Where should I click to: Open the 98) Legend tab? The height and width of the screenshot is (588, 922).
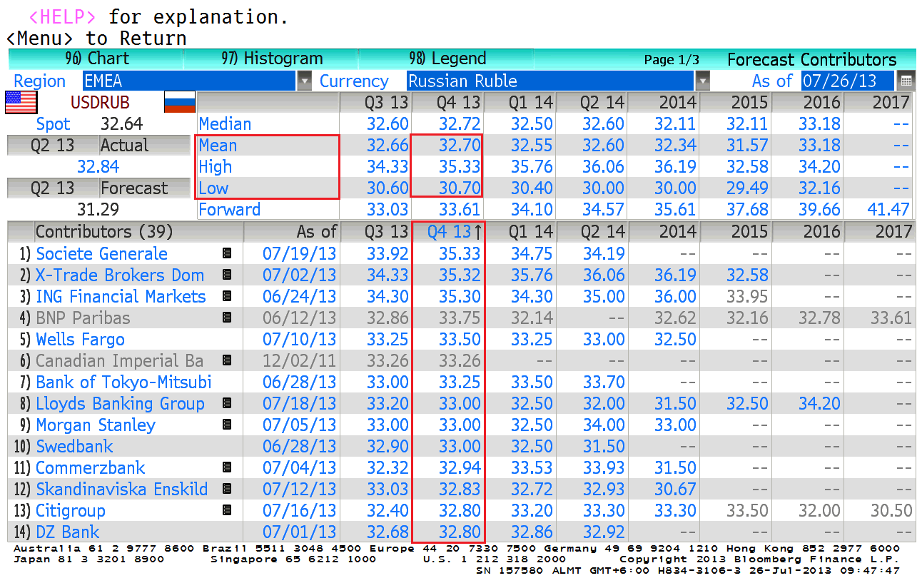click(447, 59)
